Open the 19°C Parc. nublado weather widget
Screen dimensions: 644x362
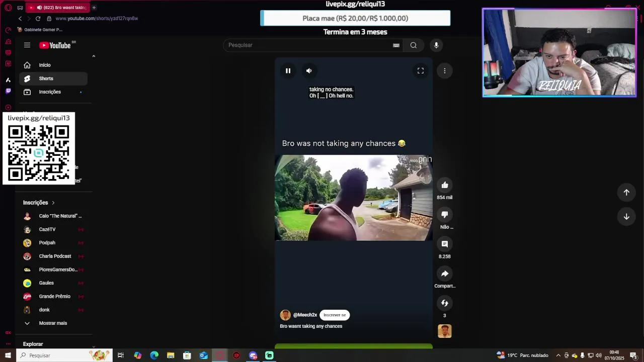[522, 355]
